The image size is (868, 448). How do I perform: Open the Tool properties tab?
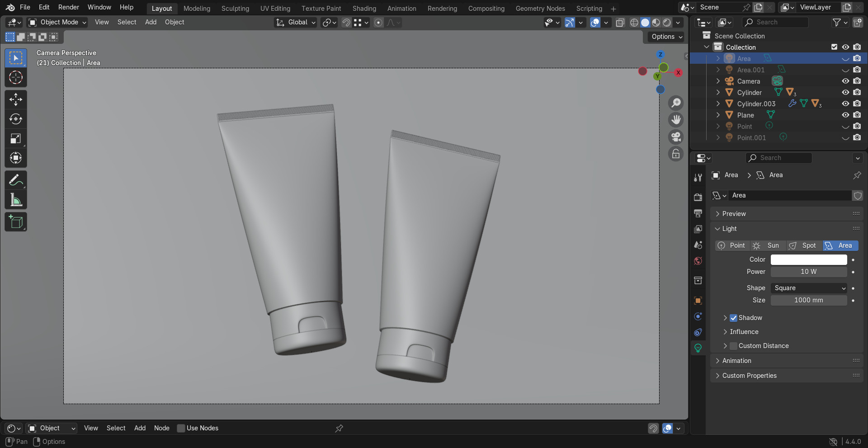pos(698,178)
